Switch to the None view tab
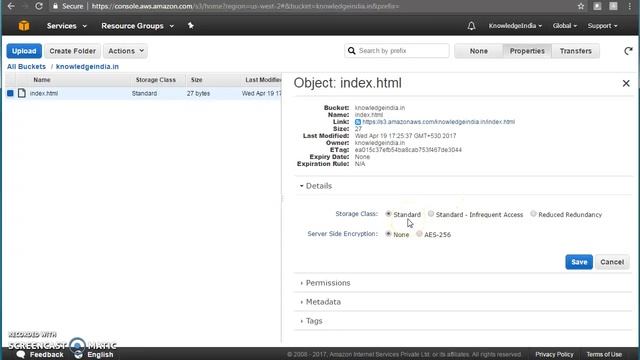The image size is (640, 360). click(x=479, y=51)
